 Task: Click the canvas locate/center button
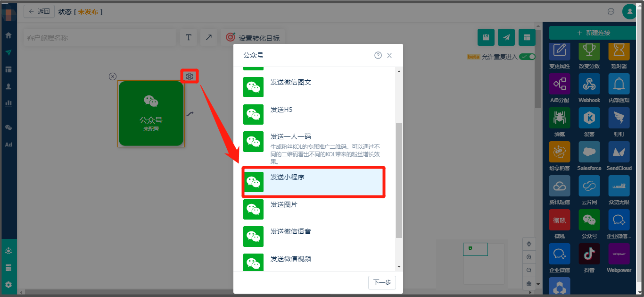click(x=529, y=244)
